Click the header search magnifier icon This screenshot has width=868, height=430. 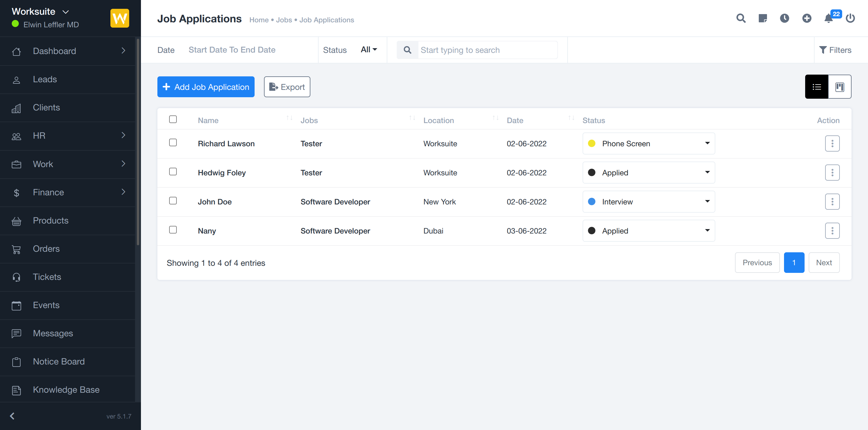click(741, 18)
